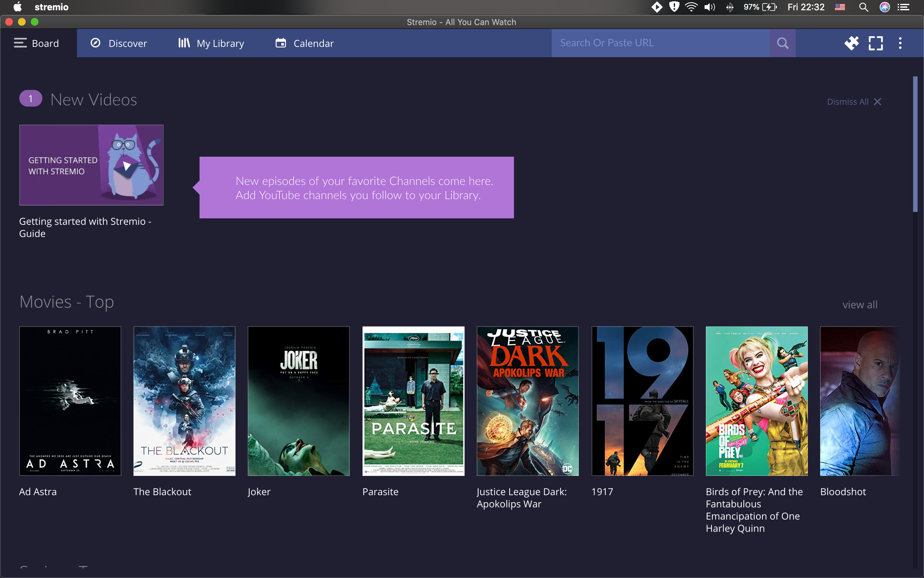The image size is (924, 578).
Task: Click the X icon next to Dismiss All
Action: click(x=877, y=102)
